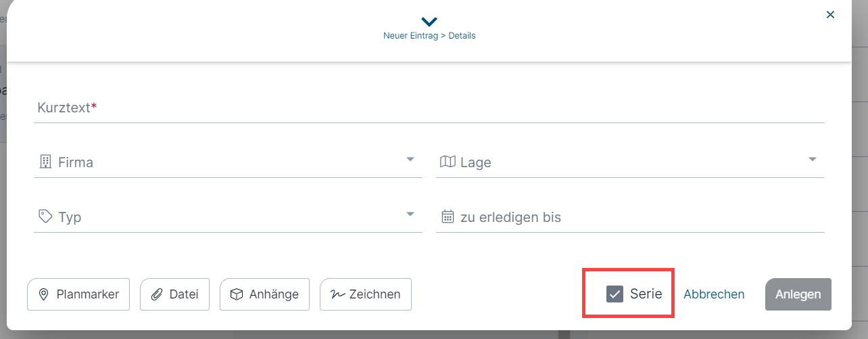Click the Anlegen button
This screenshot has height=339, width=868.
(x=798, y=294)
